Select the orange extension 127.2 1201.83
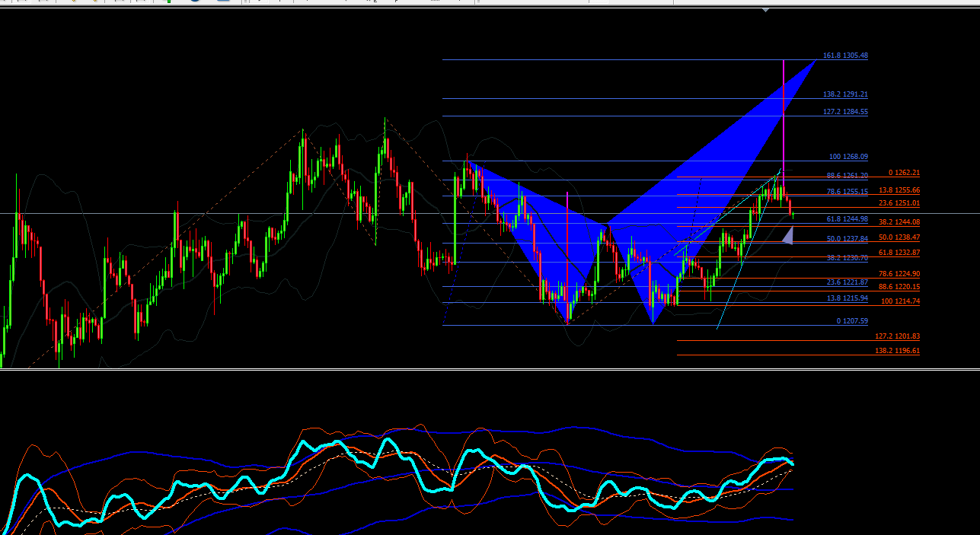This screenshot has height=535, width=980. 898,336
